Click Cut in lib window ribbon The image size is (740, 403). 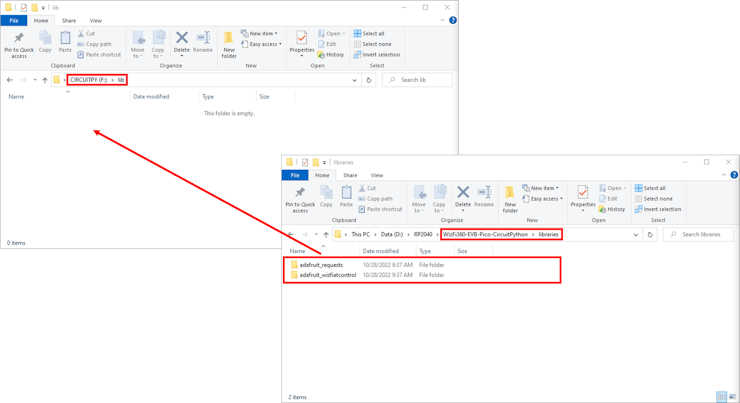86,34
